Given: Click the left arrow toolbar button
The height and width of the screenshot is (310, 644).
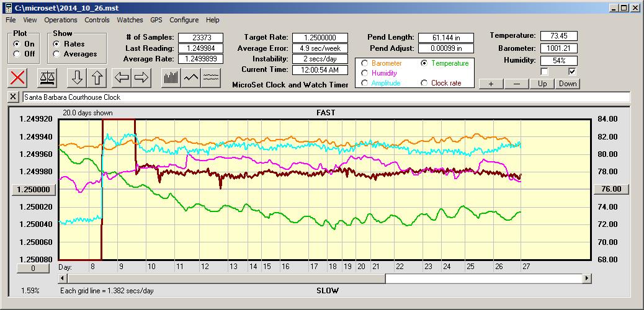Looking at the screenshot, I should [x=122, y=78].
